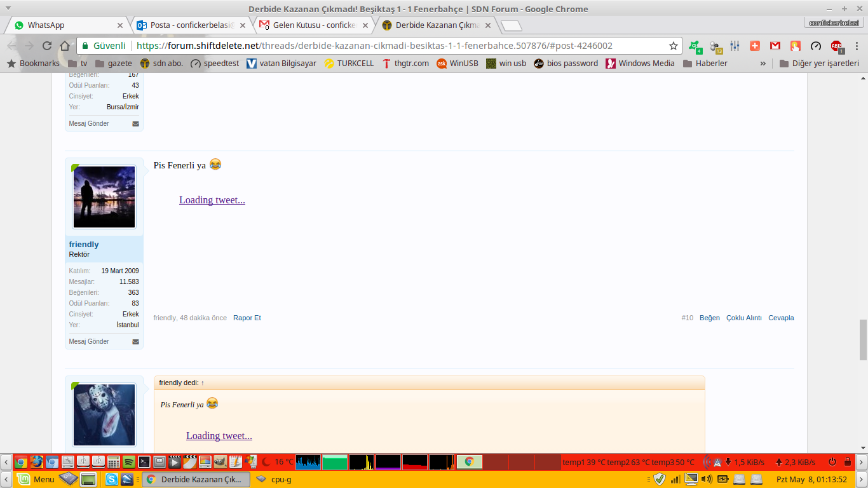Click the security shield tray icon
The height and width of the screenshot is (488, 868).
coord(660,480)
